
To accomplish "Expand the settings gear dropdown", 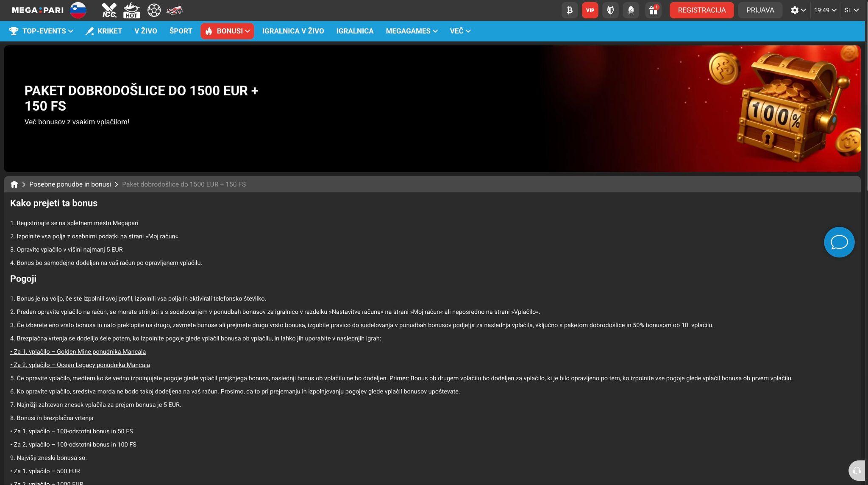I will pyautogui.click(x=798, y=10).
